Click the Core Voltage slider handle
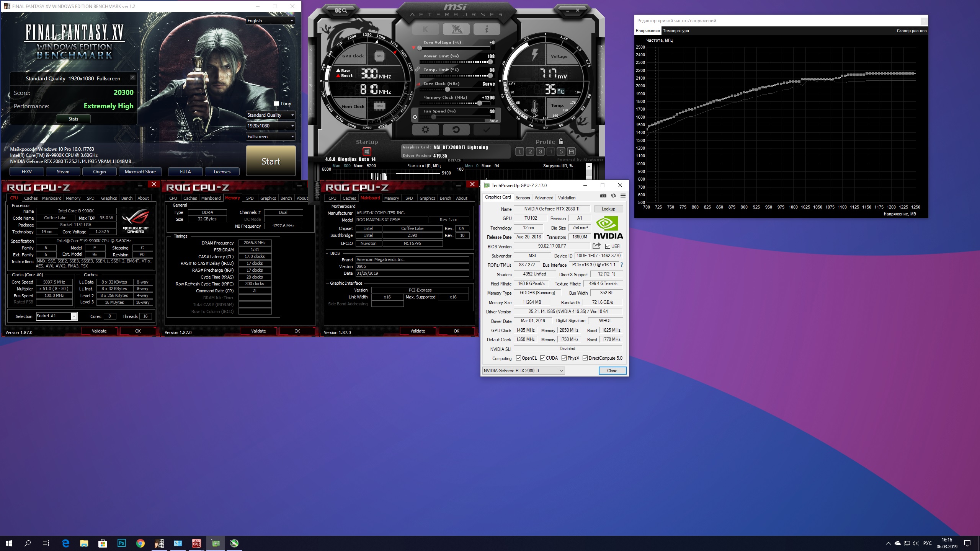Screen dimensions: 980x551 pyautogui.click(x=420, y=48)
